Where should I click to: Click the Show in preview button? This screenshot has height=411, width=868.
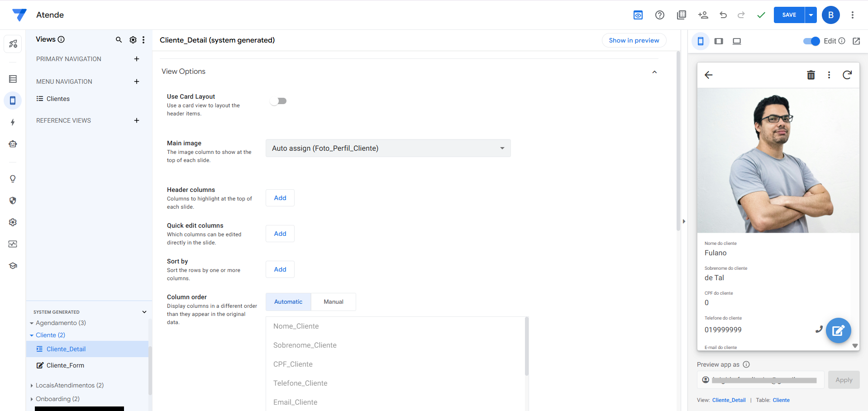coord(634,40)
